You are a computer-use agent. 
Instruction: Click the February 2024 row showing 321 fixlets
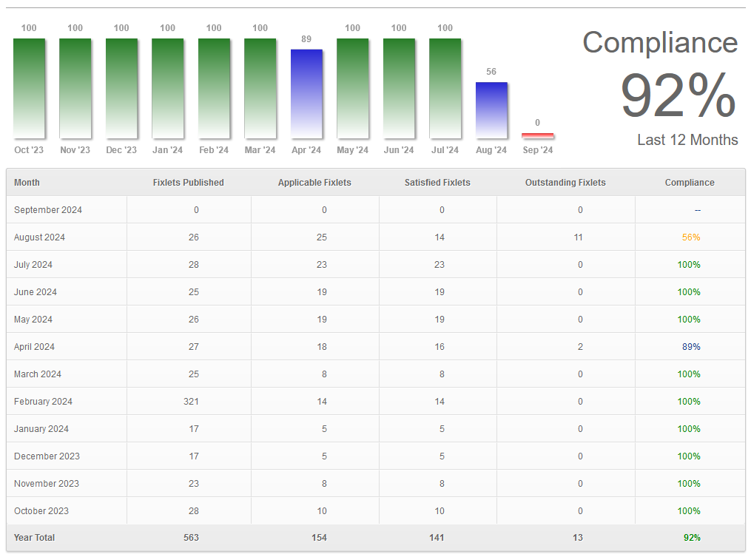click(x=193, y=401)
